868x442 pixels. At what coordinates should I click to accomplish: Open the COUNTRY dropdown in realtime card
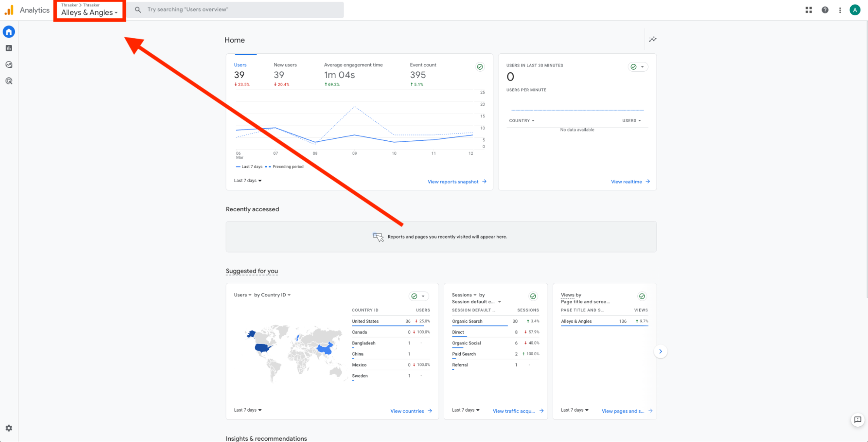point(521,121)
